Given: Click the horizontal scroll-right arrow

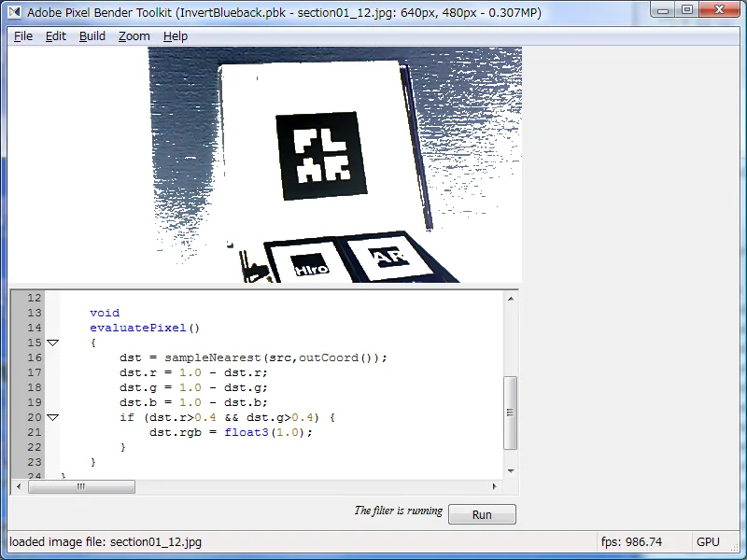Looking at the screenshot, I should click(495, 486).
